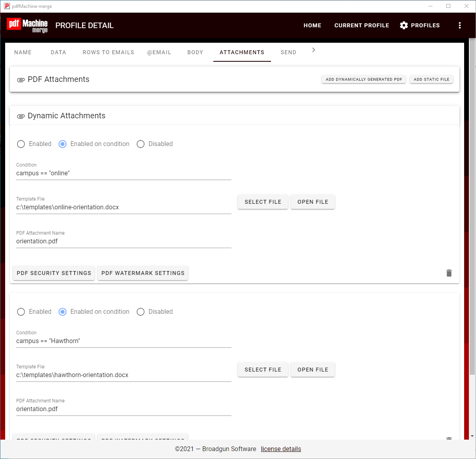Select Enabled on condition for online attachment
476x459 pixels.
tap(63, 144)
